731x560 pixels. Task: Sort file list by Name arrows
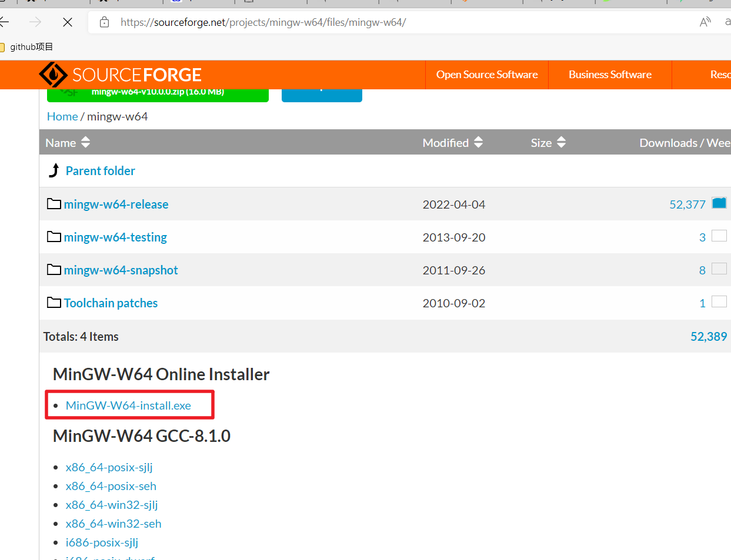[x=86, y=142]
